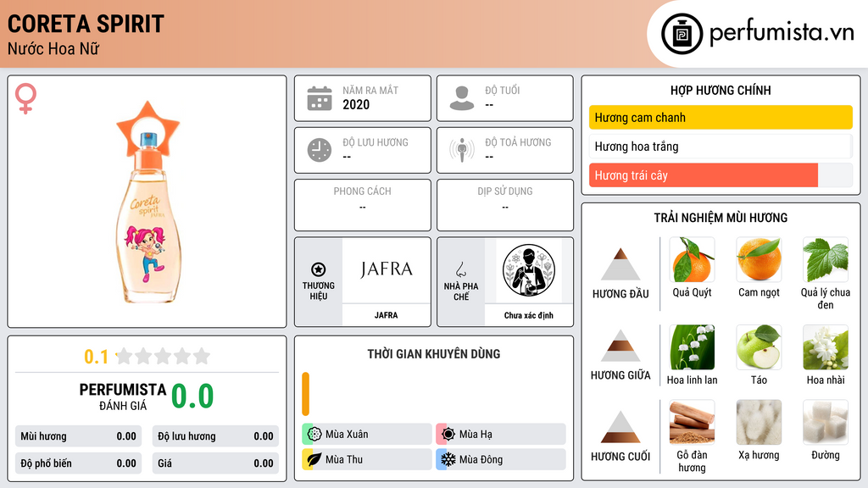868x488 pixels.
Task: Click the 0.1 rating number
Action: coord(96,357)
